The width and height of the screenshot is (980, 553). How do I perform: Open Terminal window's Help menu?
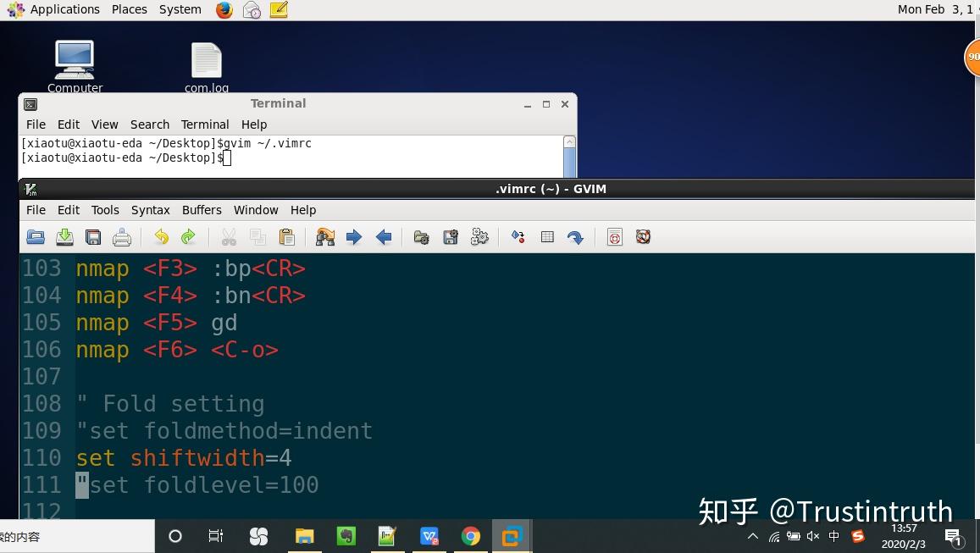(254, 124)
